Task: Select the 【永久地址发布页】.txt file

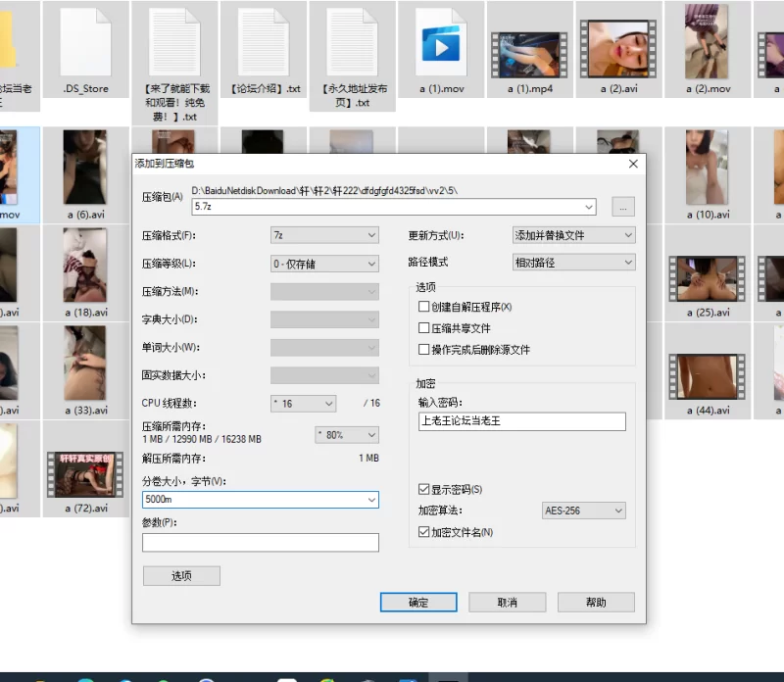Action: click(353, 56)
